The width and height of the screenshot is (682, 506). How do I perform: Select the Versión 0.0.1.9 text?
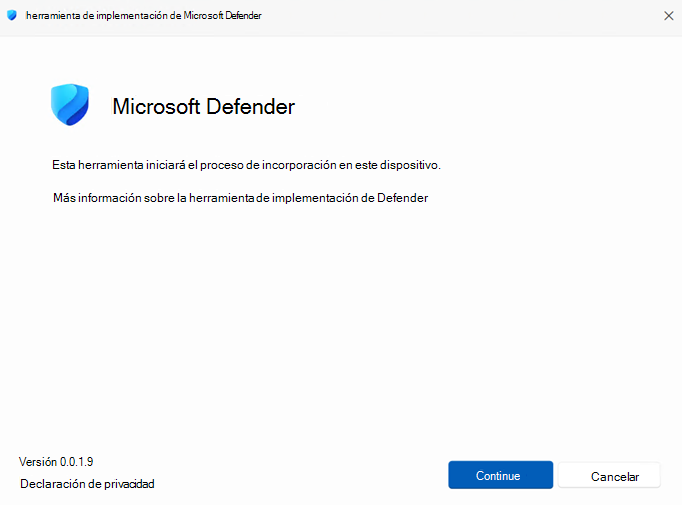[56, 462]
